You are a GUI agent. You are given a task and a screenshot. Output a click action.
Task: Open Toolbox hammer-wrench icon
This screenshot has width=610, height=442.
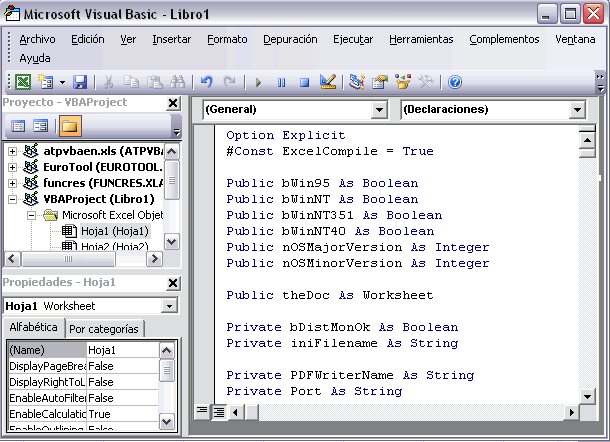click(x=426, y=82)
